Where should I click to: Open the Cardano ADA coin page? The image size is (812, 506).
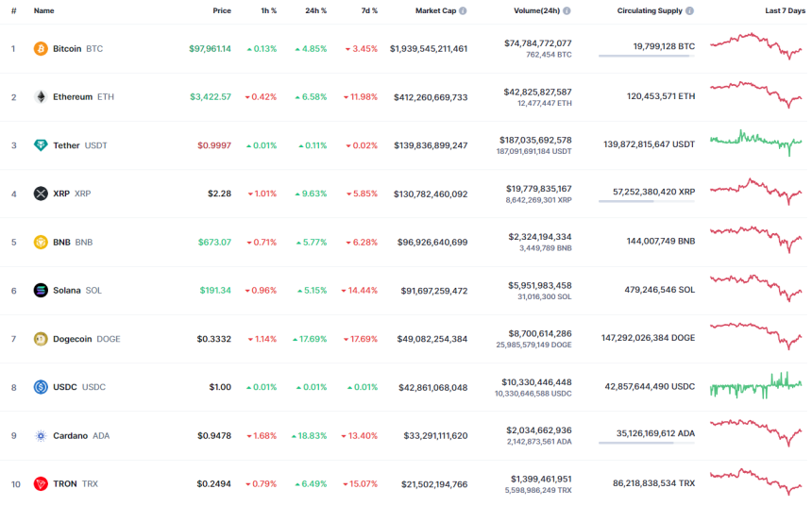point(71,436)
